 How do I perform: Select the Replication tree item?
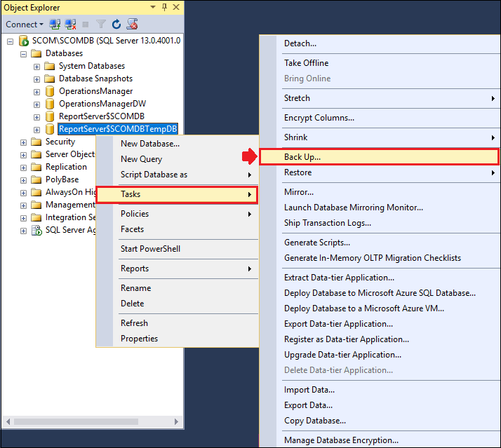pos(66,167)
